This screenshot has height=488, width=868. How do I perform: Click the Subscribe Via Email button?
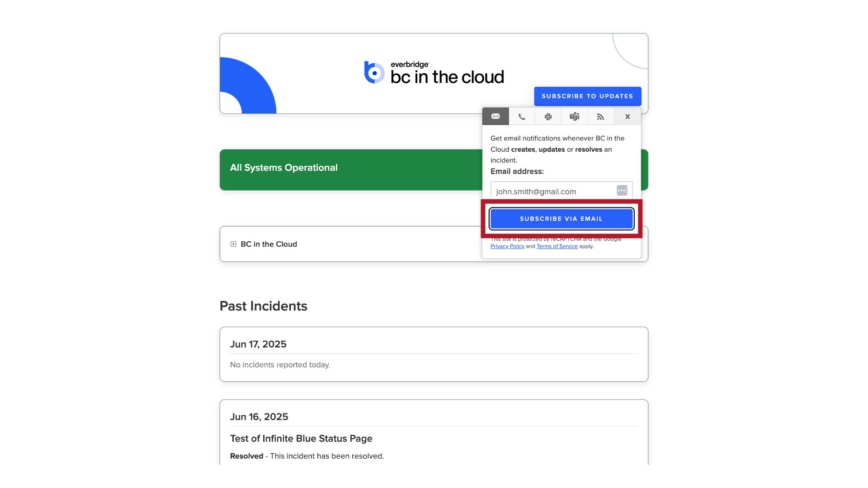click(561, 219)
